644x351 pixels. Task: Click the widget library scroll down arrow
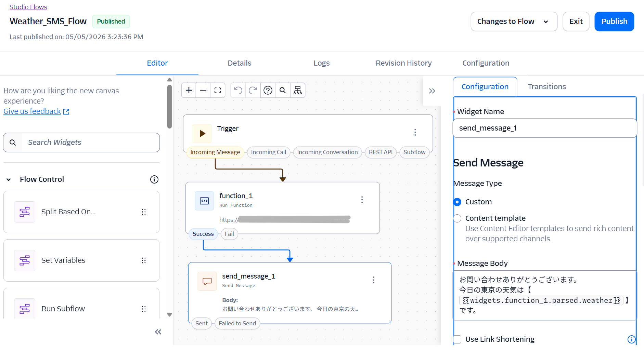pyautogui.click(x=169, y=315)
